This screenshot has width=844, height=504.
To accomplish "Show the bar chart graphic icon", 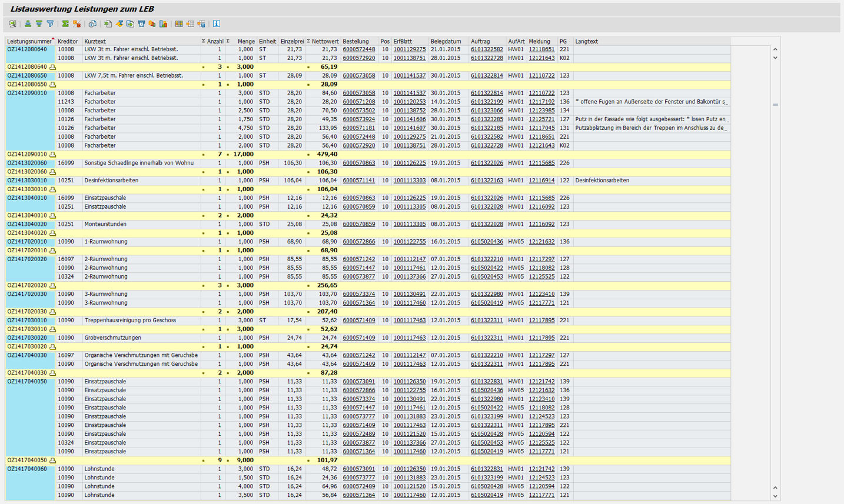I will [x=164, y=24].
